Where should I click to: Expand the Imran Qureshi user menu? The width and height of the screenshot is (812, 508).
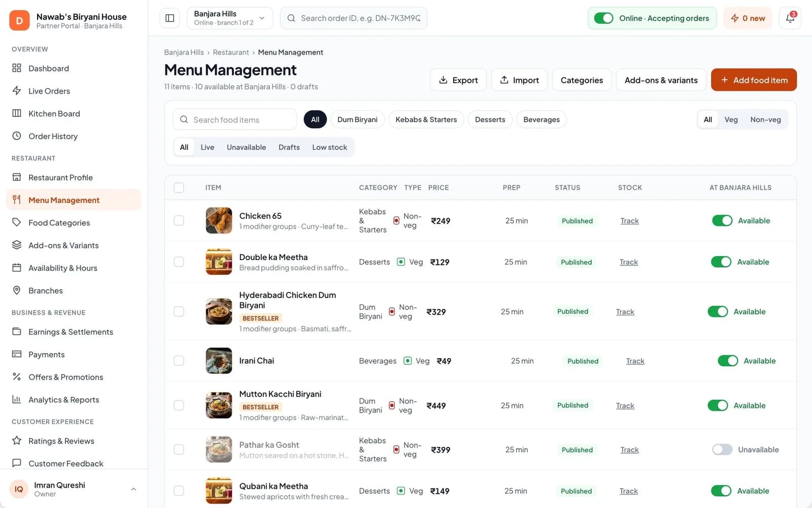point(133,489)
